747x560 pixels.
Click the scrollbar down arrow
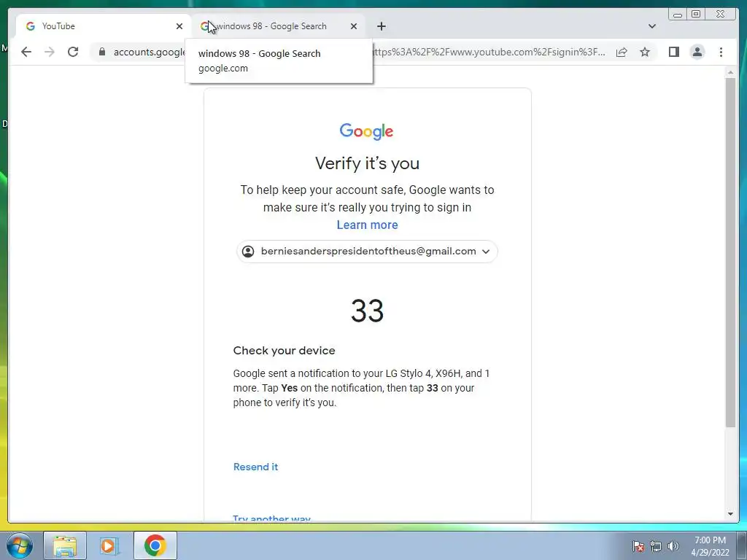730,514
